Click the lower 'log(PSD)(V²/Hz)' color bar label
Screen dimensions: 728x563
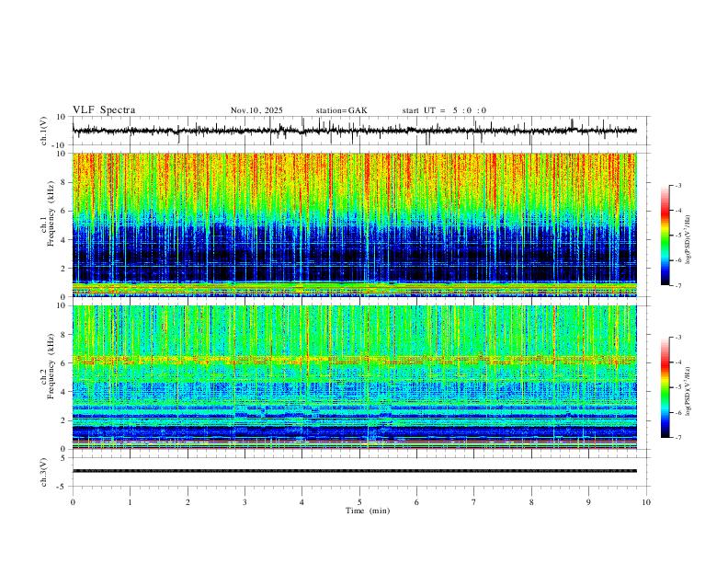click(688, 391)
